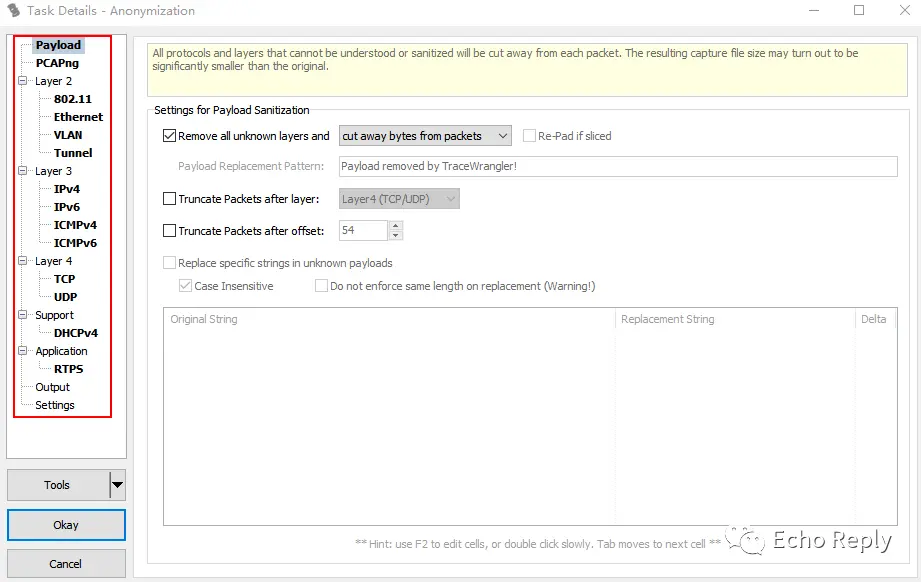Minimize the Task Details window
921x582 pixels.
click(x=814, y=11)
